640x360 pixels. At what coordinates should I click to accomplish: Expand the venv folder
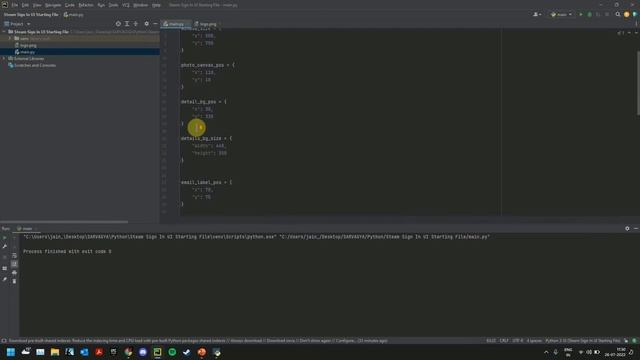click(x=10, y=38)
